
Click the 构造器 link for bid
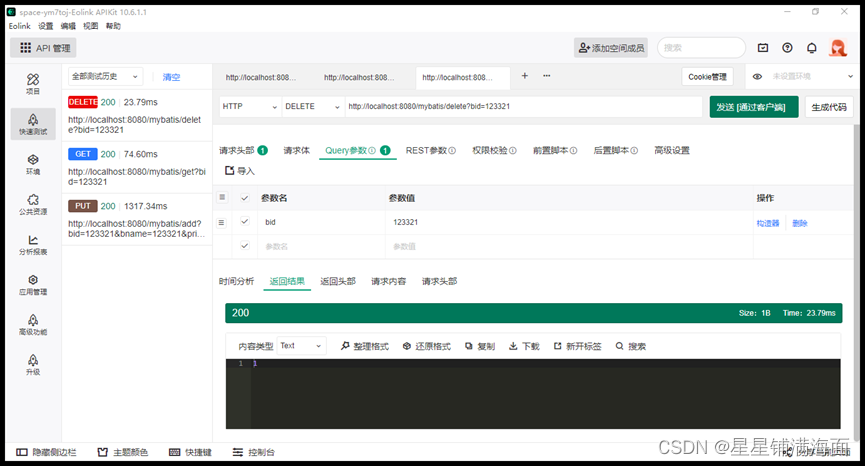[x=767, y=223]
